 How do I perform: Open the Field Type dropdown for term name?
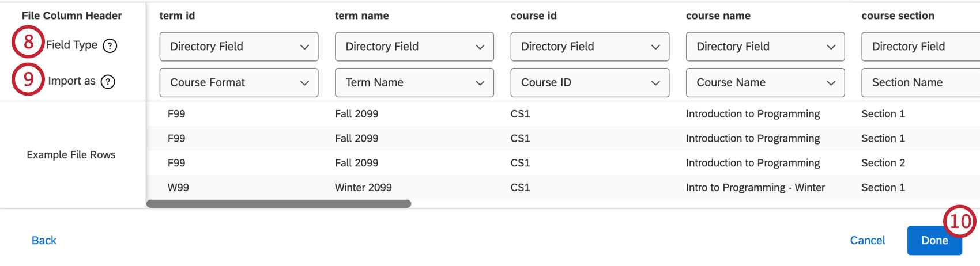[414, 47]
